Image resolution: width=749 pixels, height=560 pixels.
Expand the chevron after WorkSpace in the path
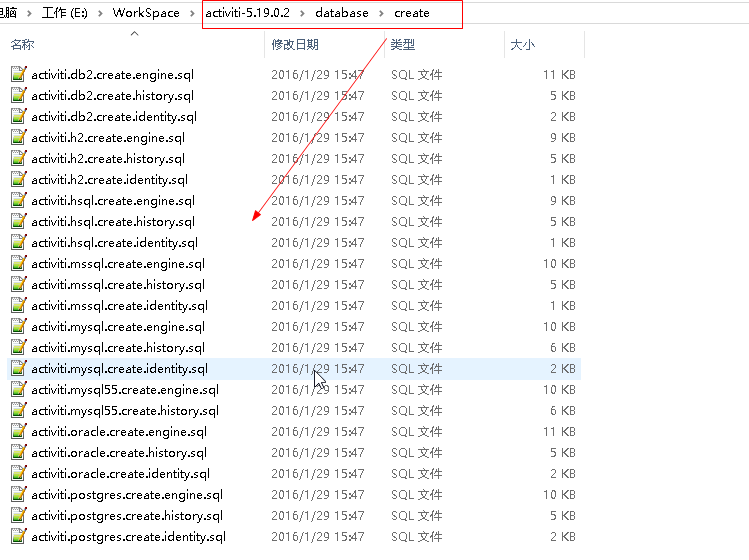[x=193, y=13]
